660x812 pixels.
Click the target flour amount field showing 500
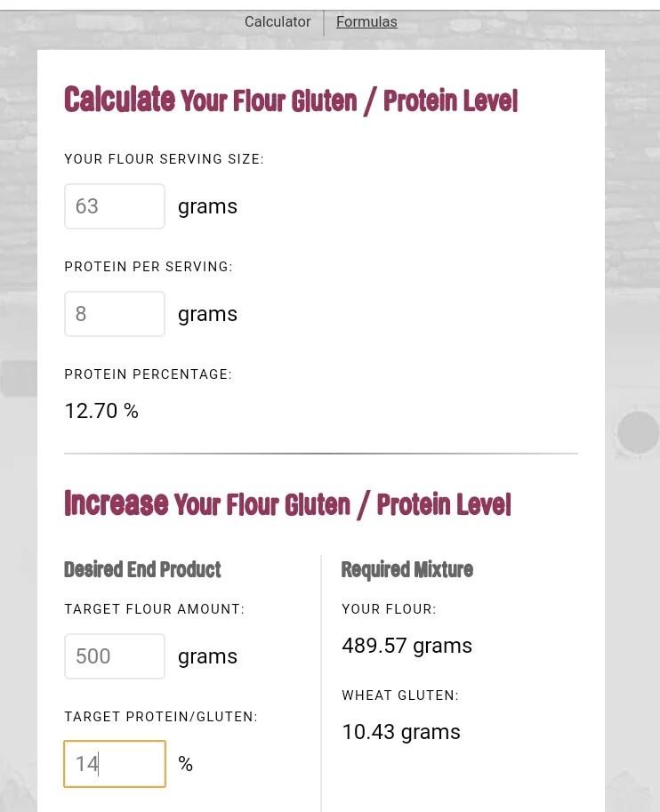[x=114, y=655]
